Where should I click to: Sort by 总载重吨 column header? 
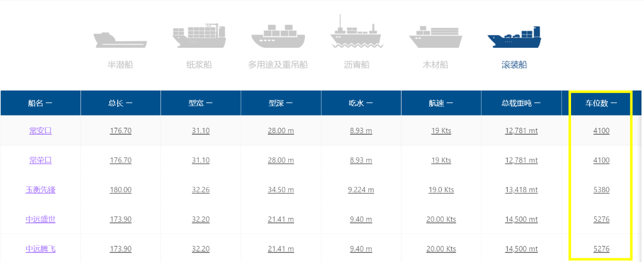tap(521, 103)
